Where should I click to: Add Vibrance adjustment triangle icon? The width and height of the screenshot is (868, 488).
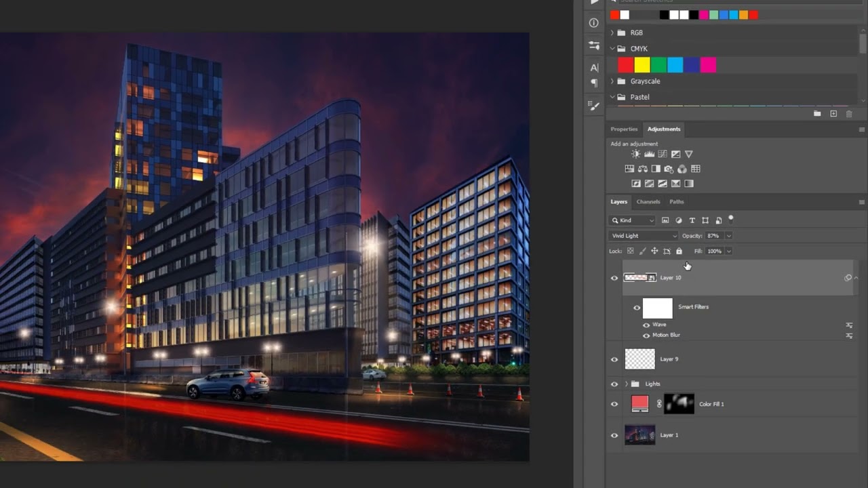tap(689, 155)
